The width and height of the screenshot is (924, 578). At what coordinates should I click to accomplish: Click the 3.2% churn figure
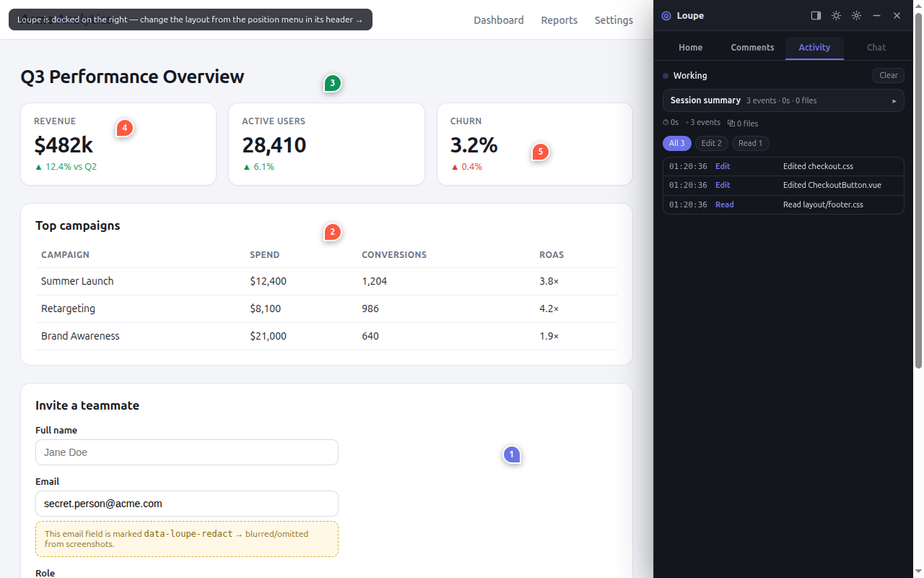[x=474, y=145]
